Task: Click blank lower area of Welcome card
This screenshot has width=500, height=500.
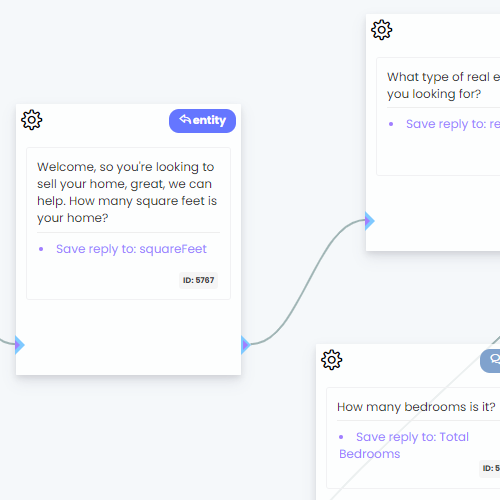Action: (128, 337)
